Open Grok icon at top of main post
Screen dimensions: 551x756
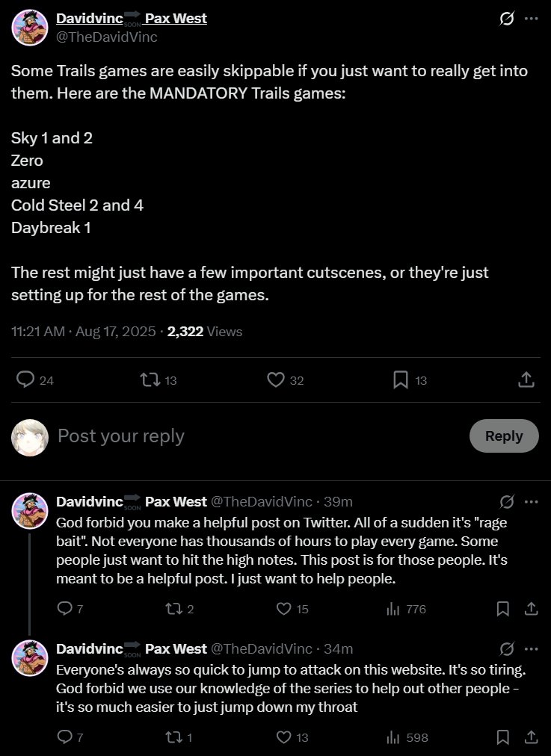(507, 19)
